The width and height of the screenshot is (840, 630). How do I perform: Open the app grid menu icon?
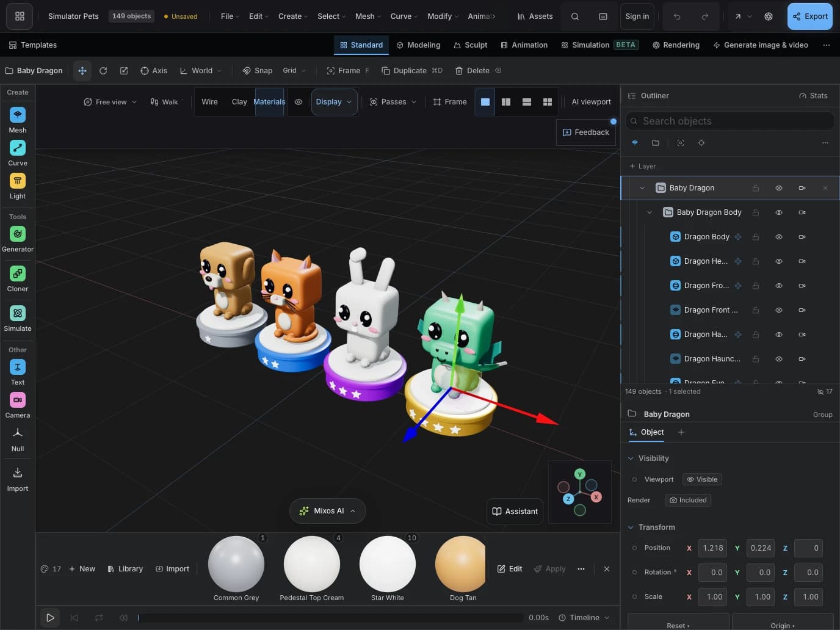(20, 16)
